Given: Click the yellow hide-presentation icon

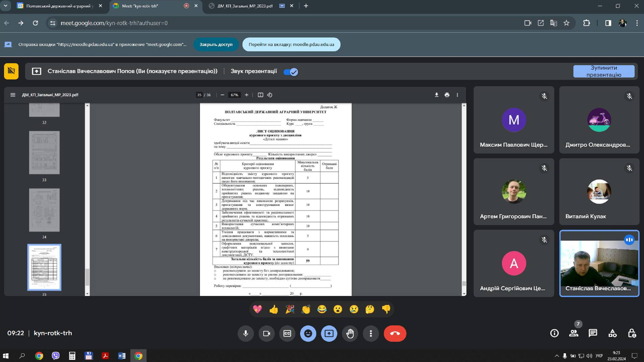Looking at the screenshot, I should coord(11,71).
